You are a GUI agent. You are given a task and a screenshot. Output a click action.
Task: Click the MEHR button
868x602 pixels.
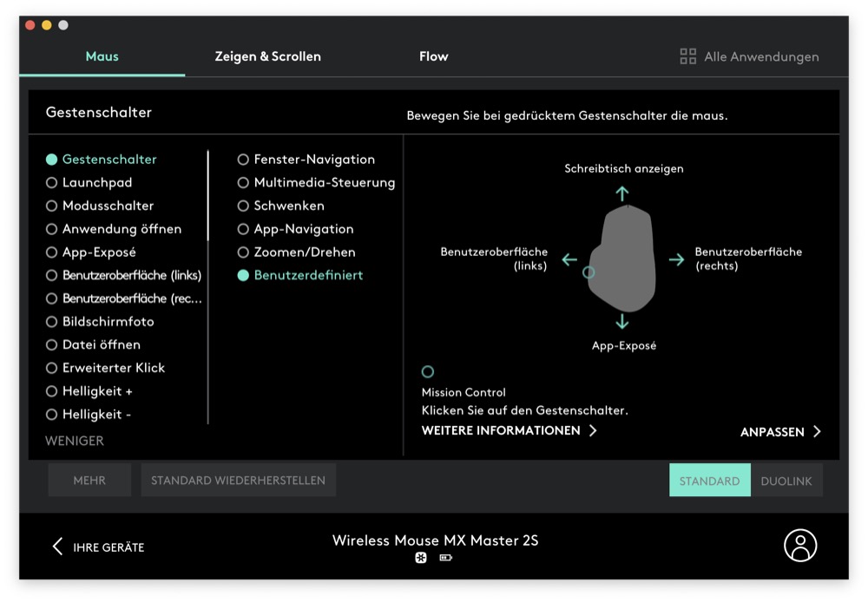pos(89,480)
